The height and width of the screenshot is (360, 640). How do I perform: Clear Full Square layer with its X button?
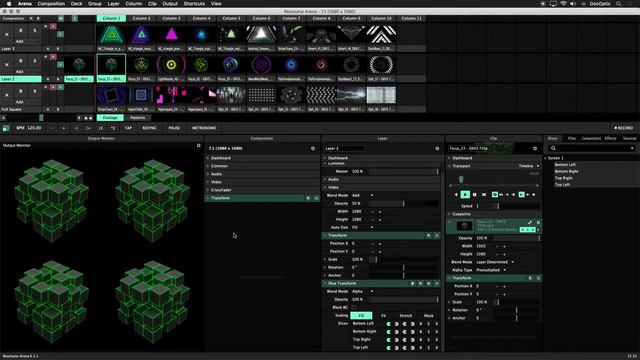[x=7, y=95]
